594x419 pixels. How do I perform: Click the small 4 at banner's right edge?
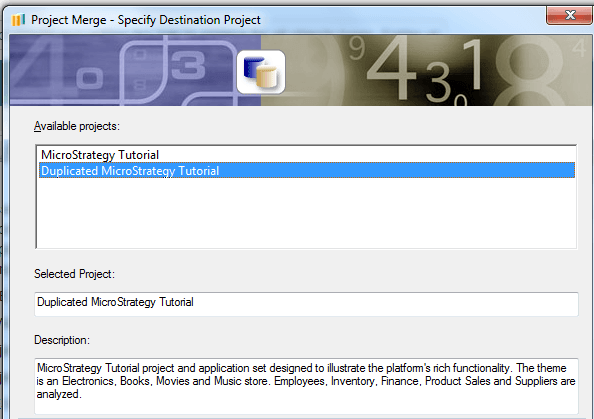point(579,48)
